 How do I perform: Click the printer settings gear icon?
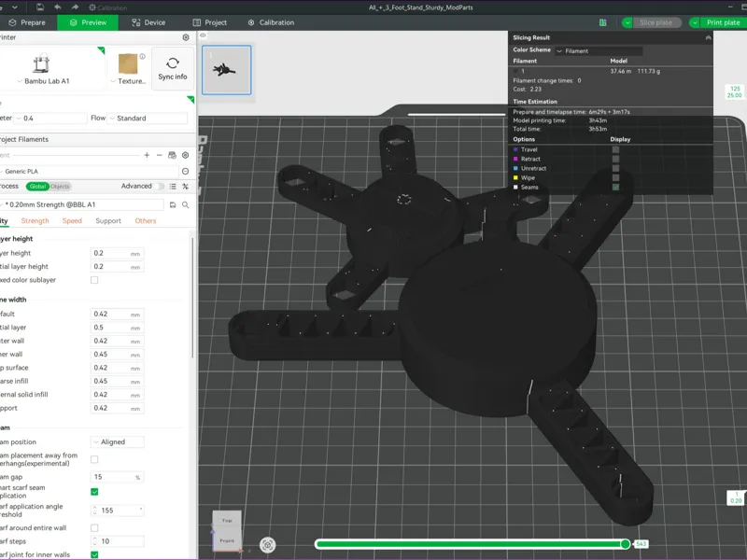point(186,37)
